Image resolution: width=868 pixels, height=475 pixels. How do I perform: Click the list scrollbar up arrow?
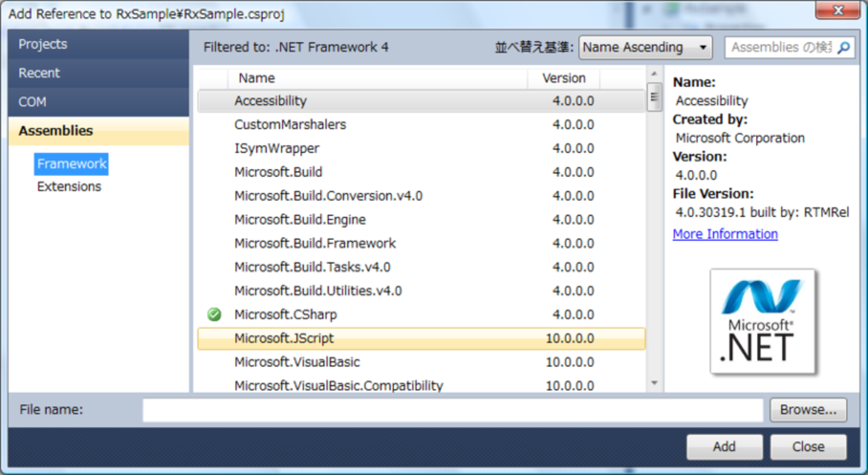click(654, 74)
